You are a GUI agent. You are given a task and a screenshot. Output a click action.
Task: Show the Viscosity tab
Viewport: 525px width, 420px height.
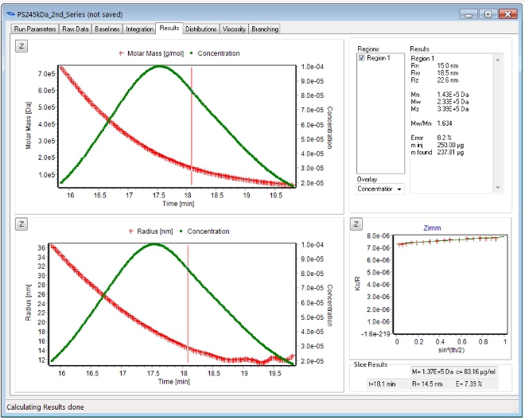(234, 29)
